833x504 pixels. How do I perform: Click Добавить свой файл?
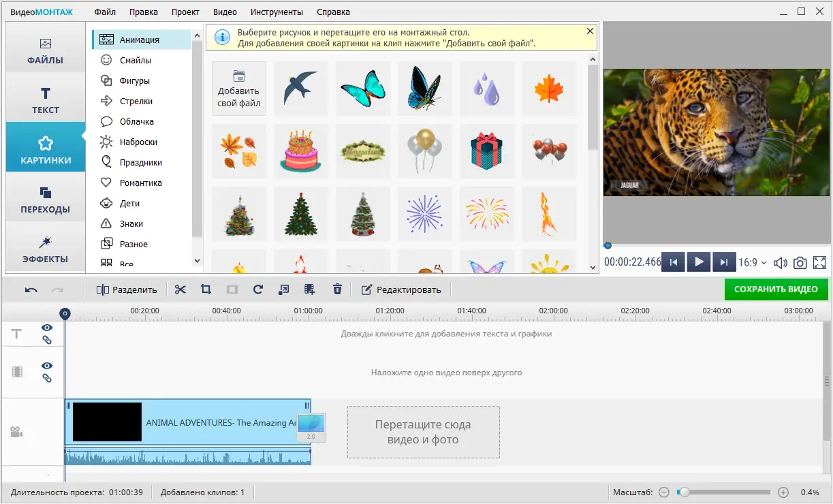[x=239, y=89]
